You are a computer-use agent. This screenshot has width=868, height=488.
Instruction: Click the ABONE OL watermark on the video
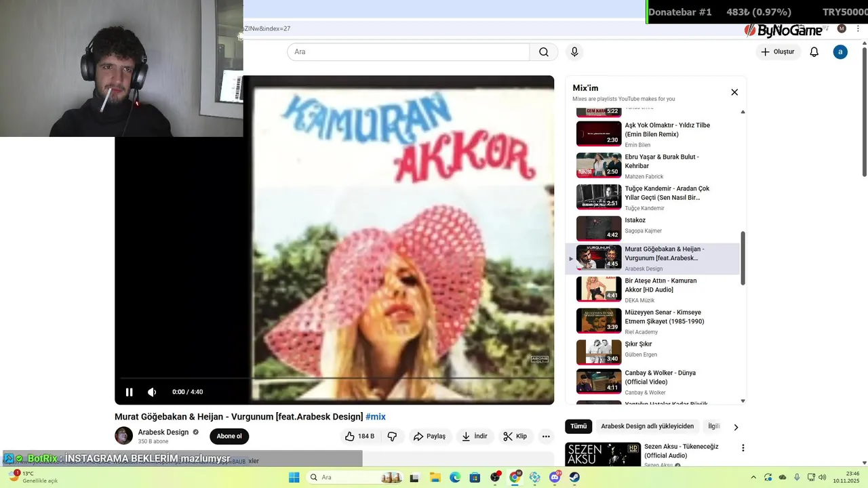(539, 359)
